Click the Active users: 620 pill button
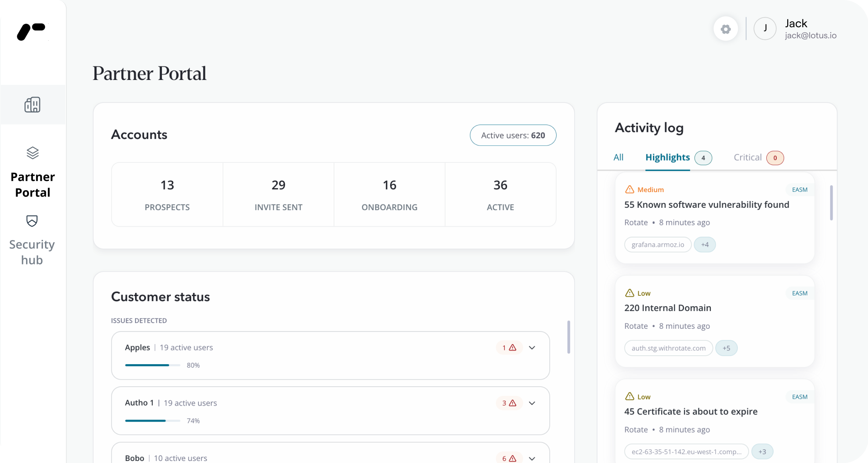868x463 pixels. click(x=513, y=135)
